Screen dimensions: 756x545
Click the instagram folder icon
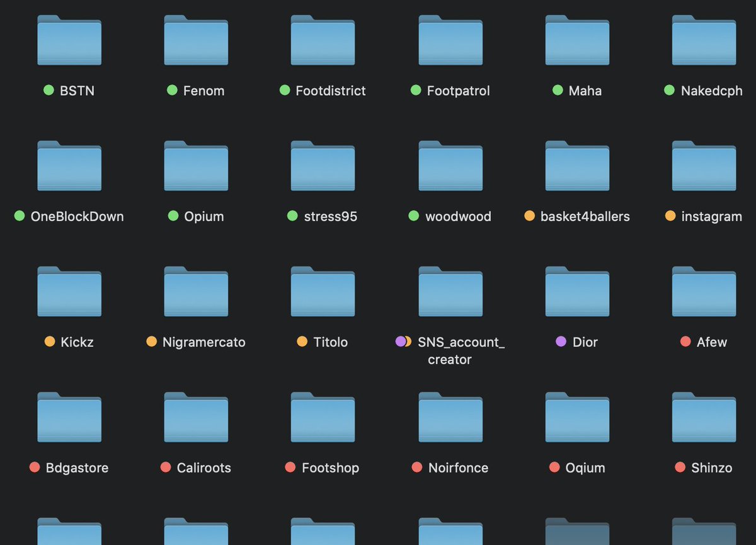704,166
